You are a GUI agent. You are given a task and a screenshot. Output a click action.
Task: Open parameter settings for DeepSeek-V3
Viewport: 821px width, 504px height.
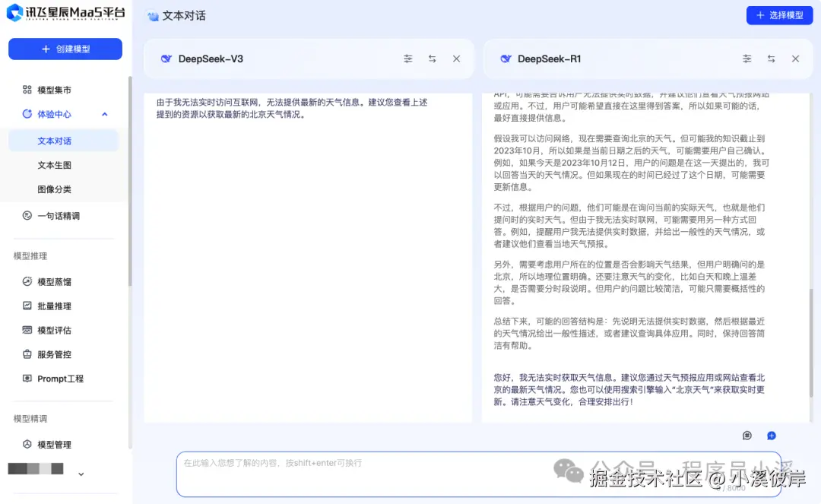(x=408, y=59)
